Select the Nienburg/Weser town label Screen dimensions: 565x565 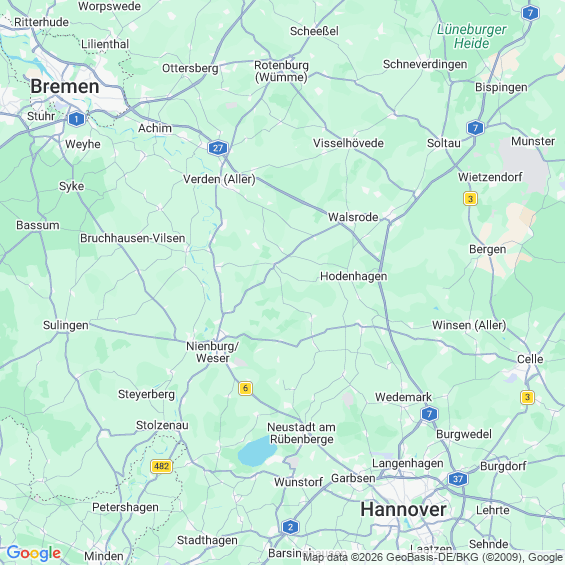tap(213, 352)
